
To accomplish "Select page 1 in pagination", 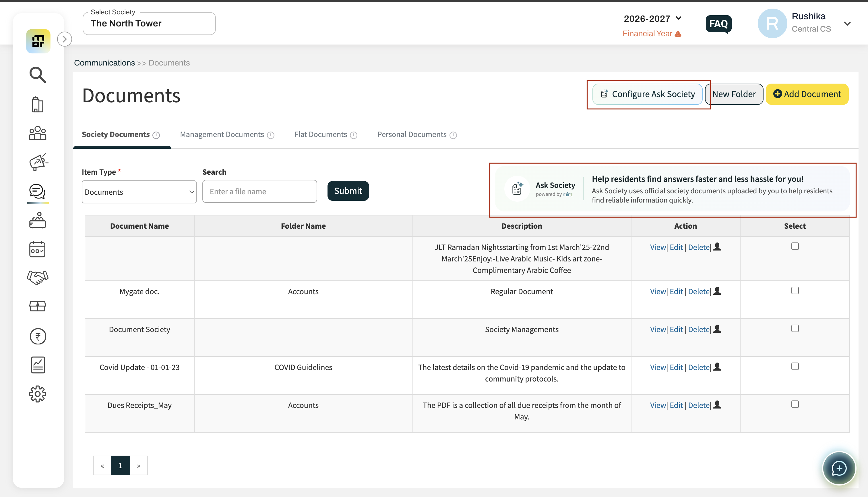I will (120, 465).
